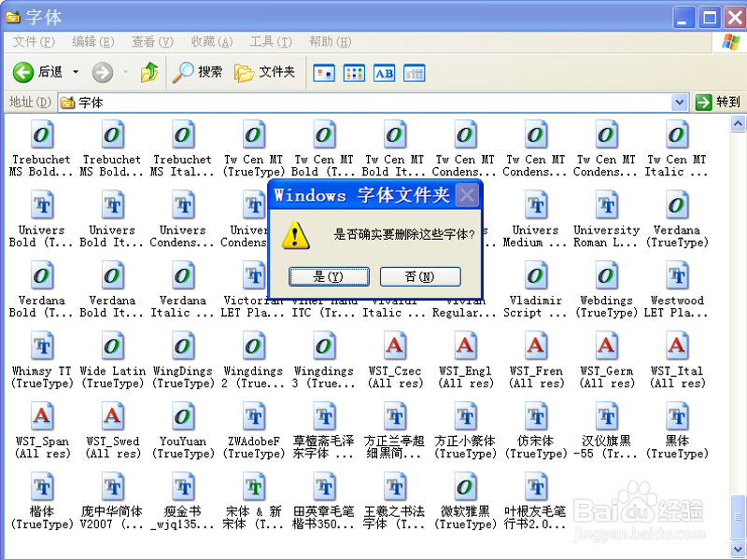Select the WST_Germ font icon
The height and width of the screenshot is (560, 747).
tap(606, 346)
